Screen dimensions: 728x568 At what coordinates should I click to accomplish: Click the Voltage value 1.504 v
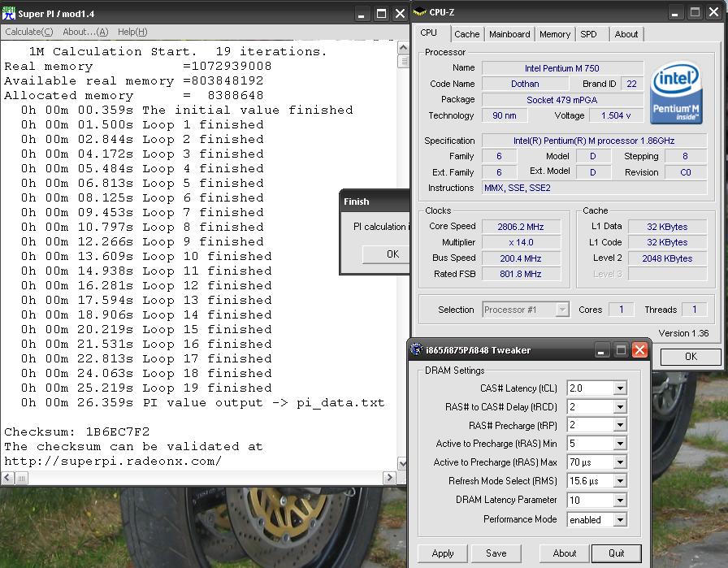616,115
